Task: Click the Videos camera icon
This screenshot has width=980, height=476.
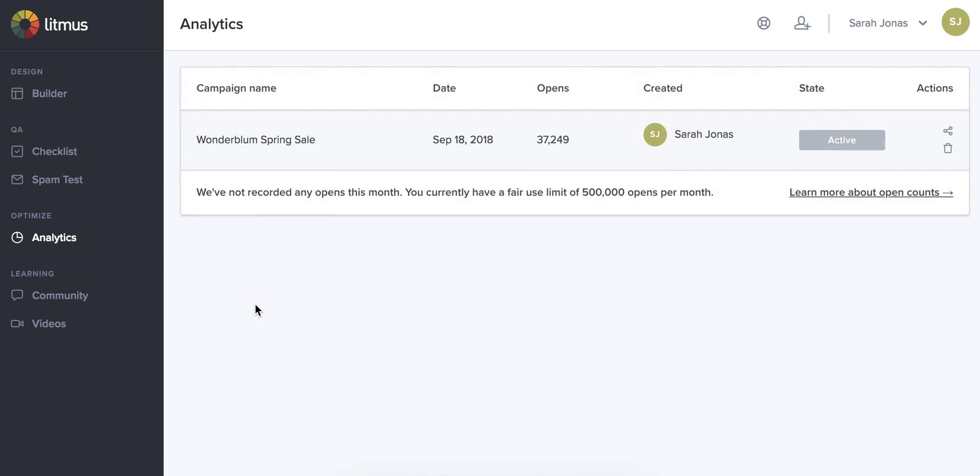Action: (17, 324)
